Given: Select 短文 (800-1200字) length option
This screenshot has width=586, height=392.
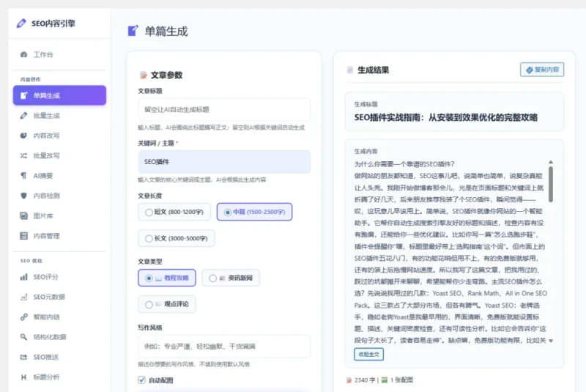Looking at the screenshot, I should (x=174, y=212).
